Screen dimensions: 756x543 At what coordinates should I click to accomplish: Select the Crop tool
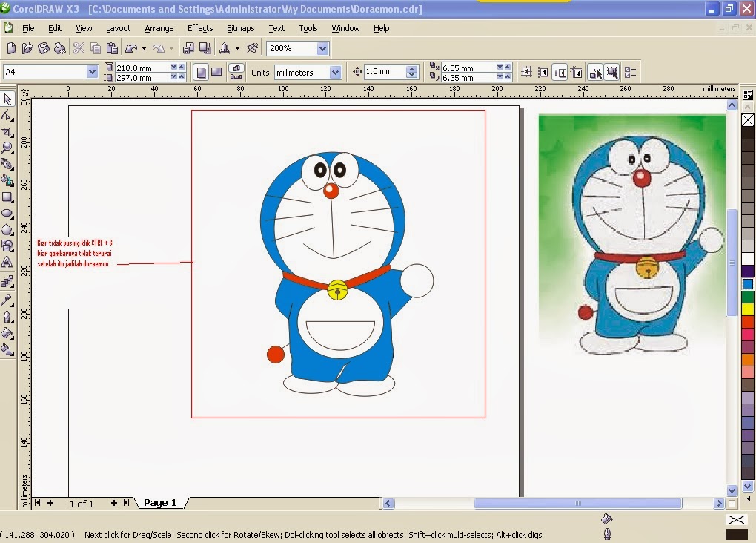(7, 132)
